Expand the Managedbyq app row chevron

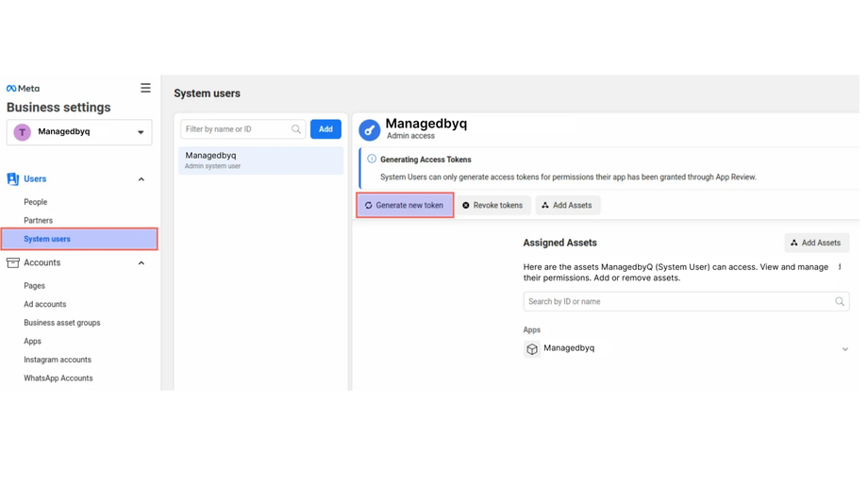(844, 349)
